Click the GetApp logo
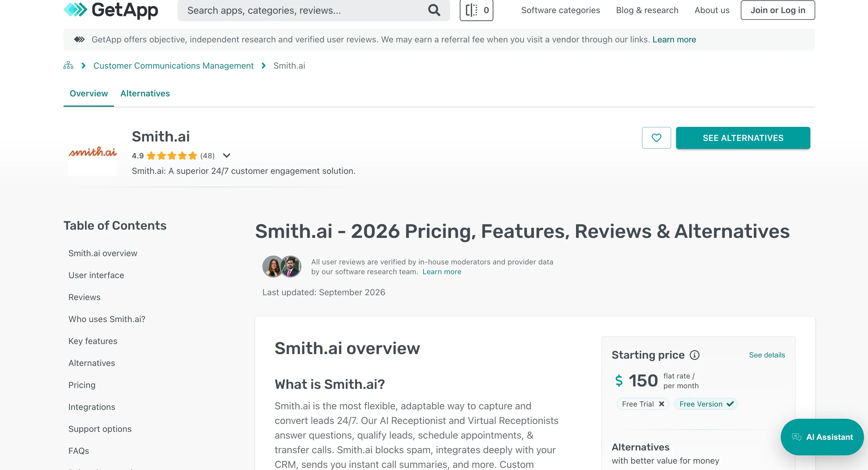This screenshot has width=868, height=470. (110, 10)
